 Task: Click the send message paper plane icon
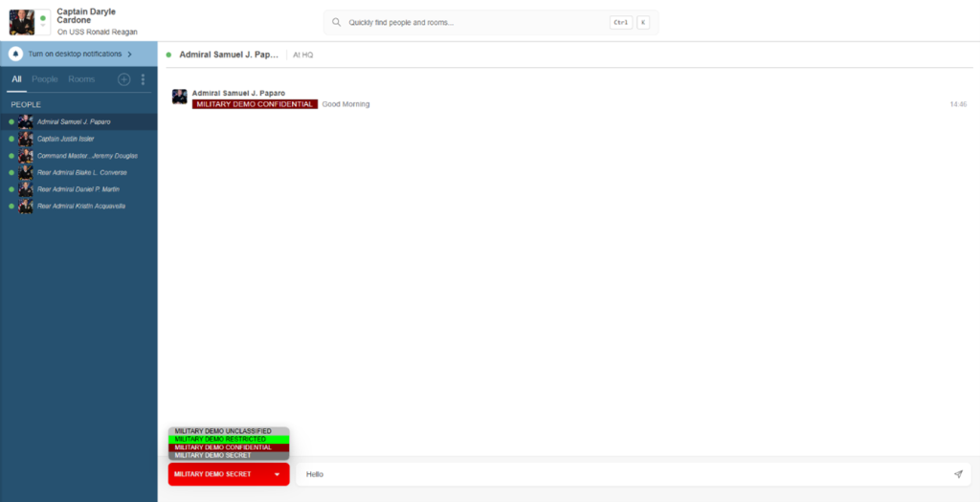pos(958,474)
